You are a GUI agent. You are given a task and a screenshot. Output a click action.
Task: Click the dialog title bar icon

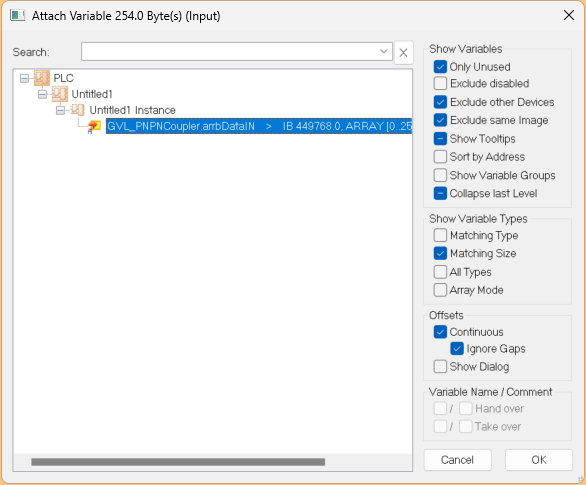coord(17,16)
